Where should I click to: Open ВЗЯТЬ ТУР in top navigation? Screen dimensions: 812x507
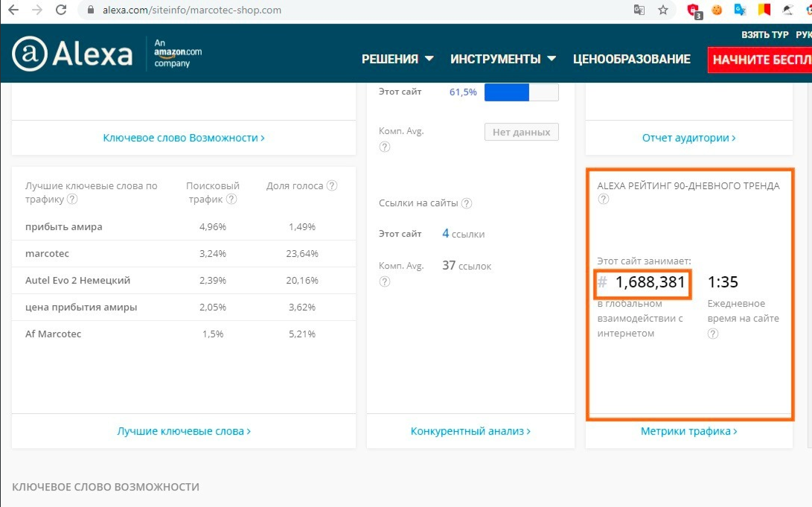click(x=764, y=35)
